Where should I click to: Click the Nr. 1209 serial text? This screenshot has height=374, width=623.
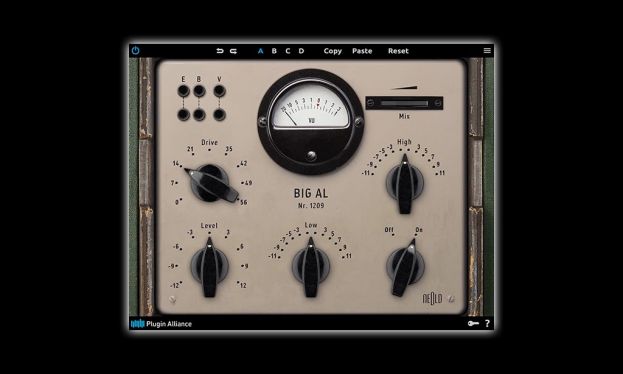click(311, 206)
